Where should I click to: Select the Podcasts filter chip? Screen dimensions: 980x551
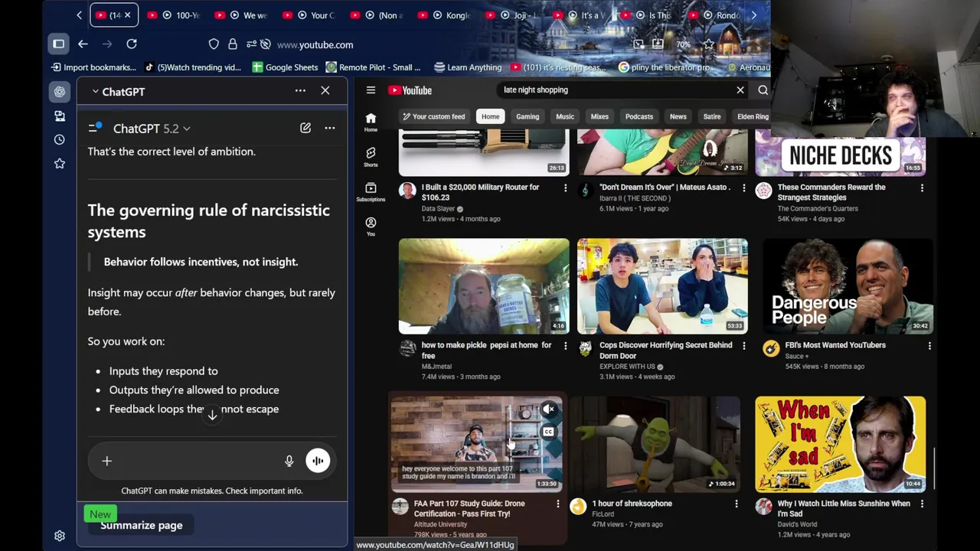(x=639, y=116)
